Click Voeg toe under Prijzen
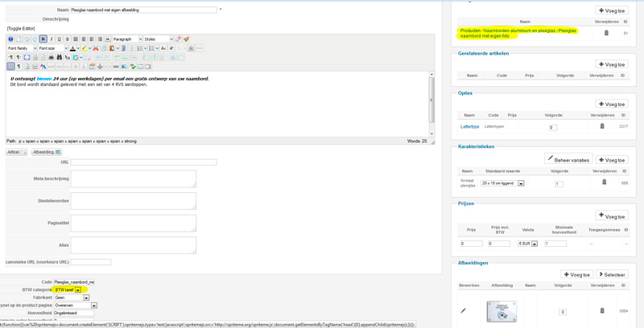This screenshot has height=328, width=644. coord(612,216)
